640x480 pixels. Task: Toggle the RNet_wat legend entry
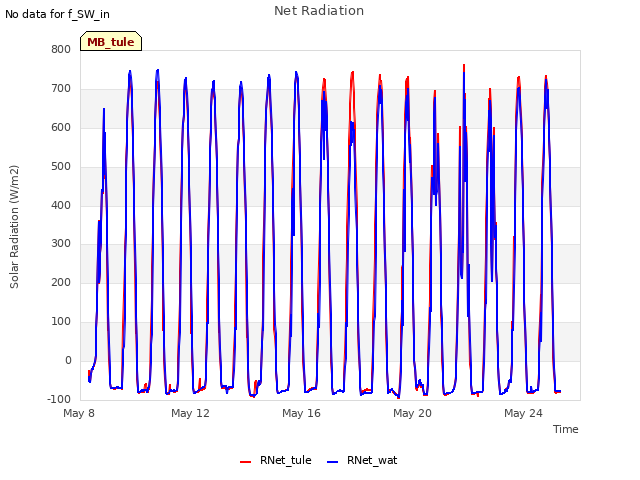(x=362, y=460)
